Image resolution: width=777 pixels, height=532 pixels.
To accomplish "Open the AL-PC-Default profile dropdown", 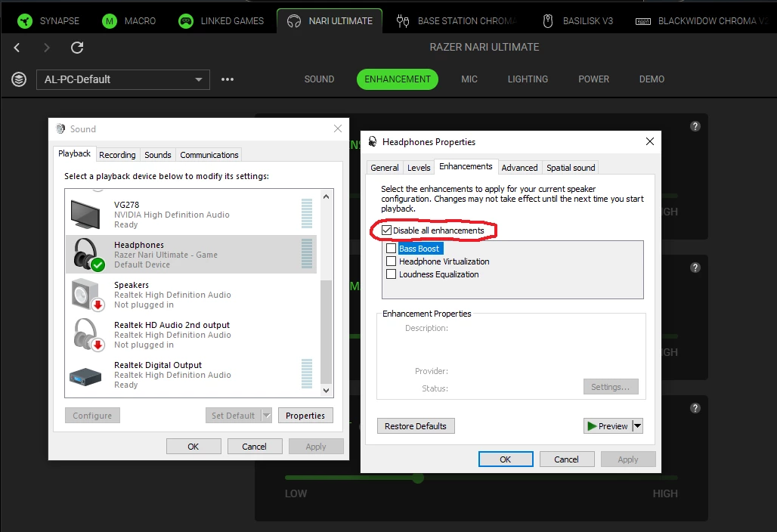I will pos(123,79).
